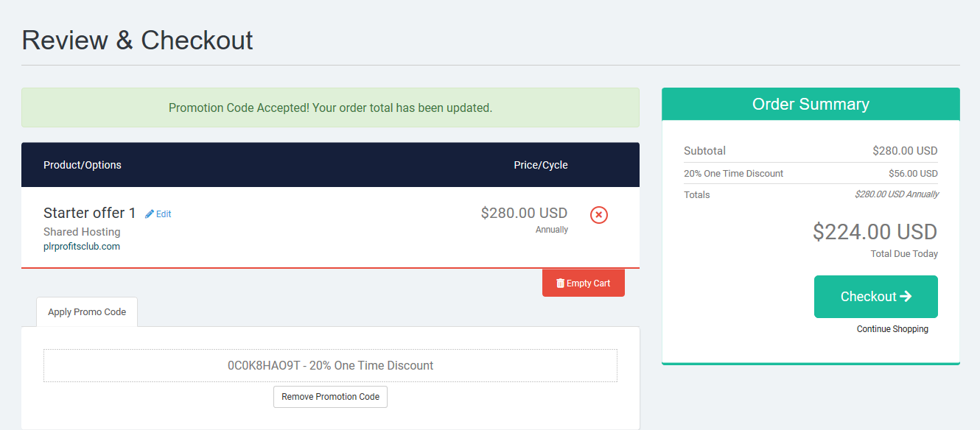
Task: Click the Subtotal $280.00 USD row
Action: 811,151
